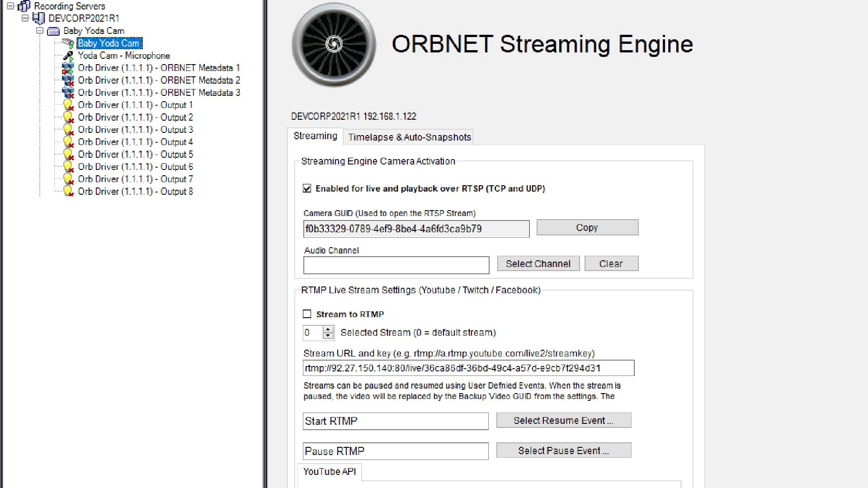The image size is (868, 488).
Task: Decrease the Selected Stream number
Action: (328, 336)
